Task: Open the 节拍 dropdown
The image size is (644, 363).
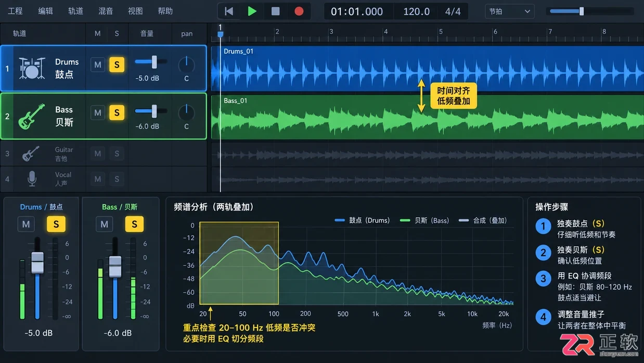Action: 509,11
